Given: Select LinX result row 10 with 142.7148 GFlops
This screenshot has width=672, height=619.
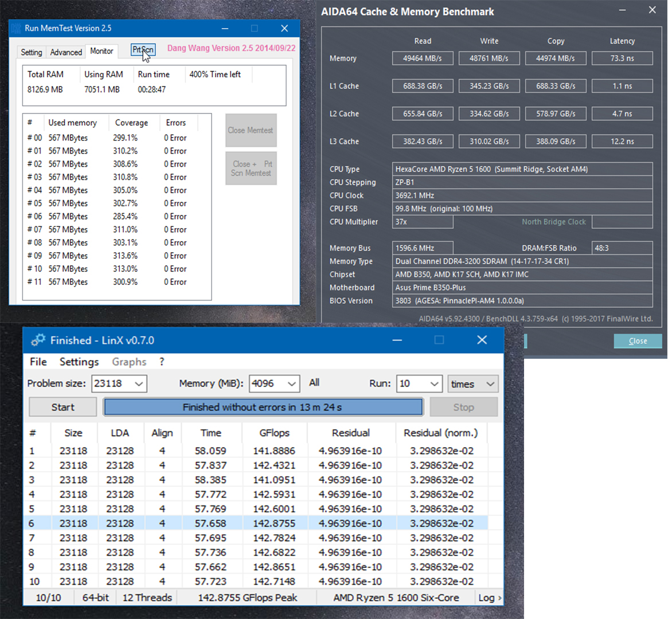Looking at the screenshot, I should point(256,581).
